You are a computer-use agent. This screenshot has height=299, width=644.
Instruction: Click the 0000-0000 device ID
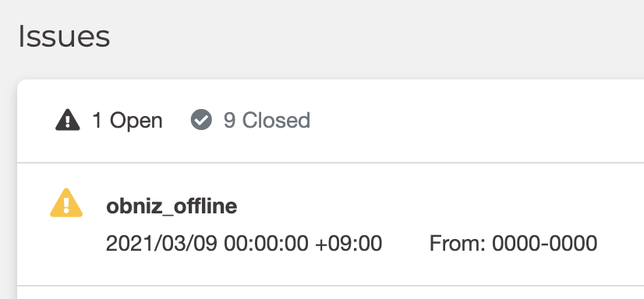(x=545, y=243)
